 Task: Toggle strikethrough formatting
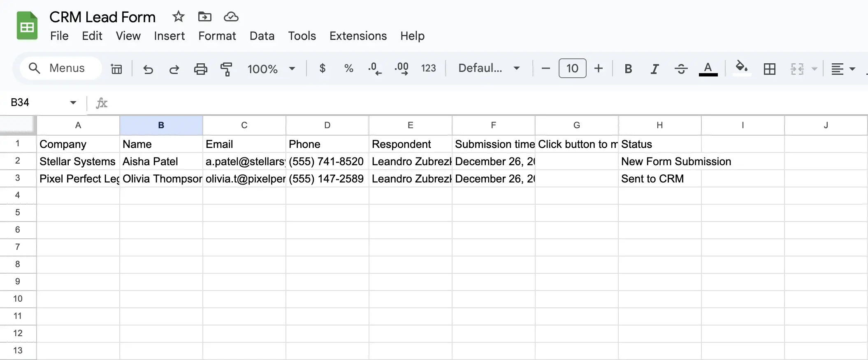pyautogui.click(x=681, y=69)
